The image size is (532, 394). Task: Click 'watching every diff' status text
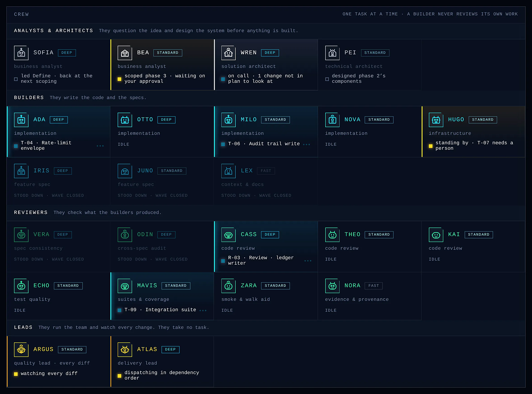[49, 373]
